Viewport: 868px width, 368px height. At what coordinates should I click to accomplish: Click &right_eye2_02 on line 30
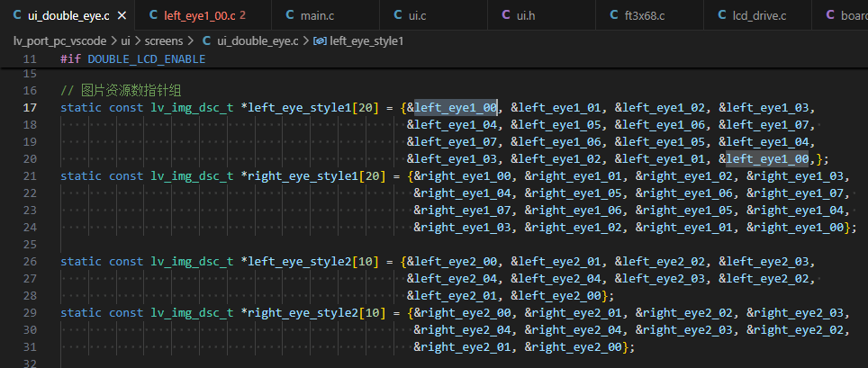click(x=795, y=330)
